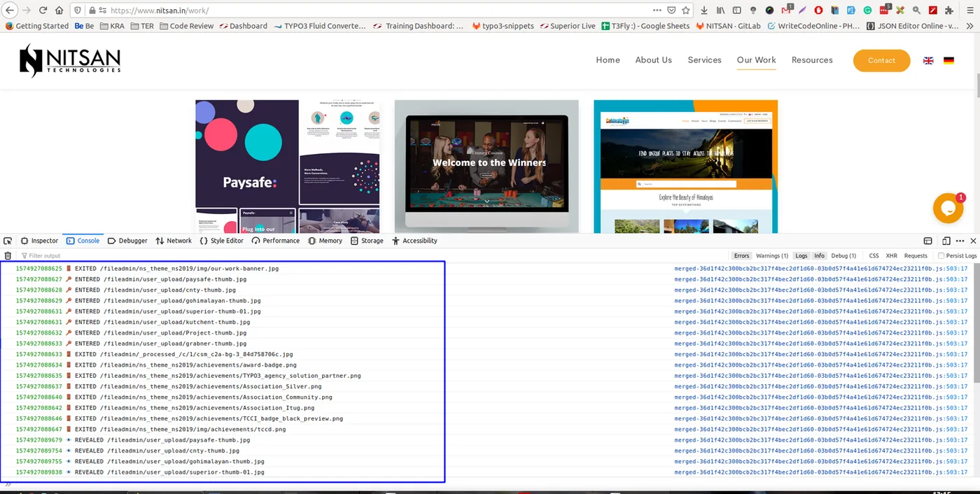Clear console output with trash icon

(x=8, y=256)
